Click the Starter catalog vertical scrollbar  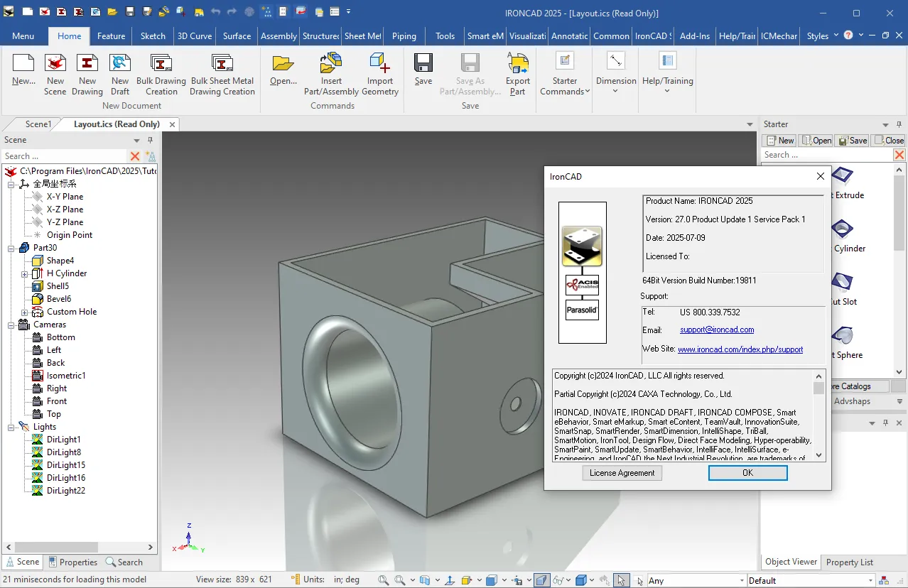(x=899, y=270)
